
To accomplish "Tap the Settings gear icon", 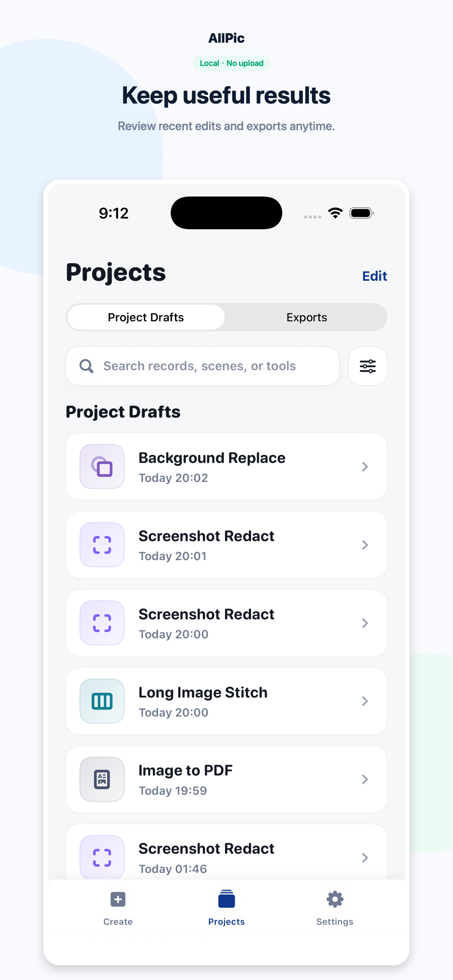I will point(335,899).
